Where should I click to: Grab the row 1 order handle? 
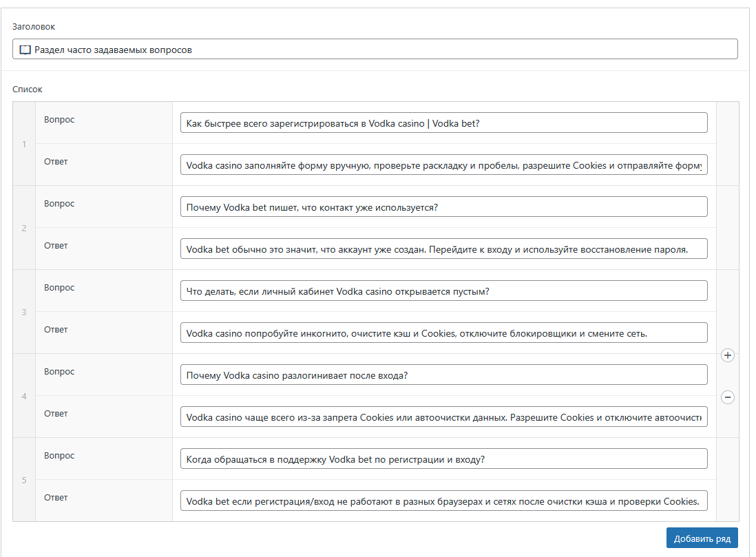point(24,144)
